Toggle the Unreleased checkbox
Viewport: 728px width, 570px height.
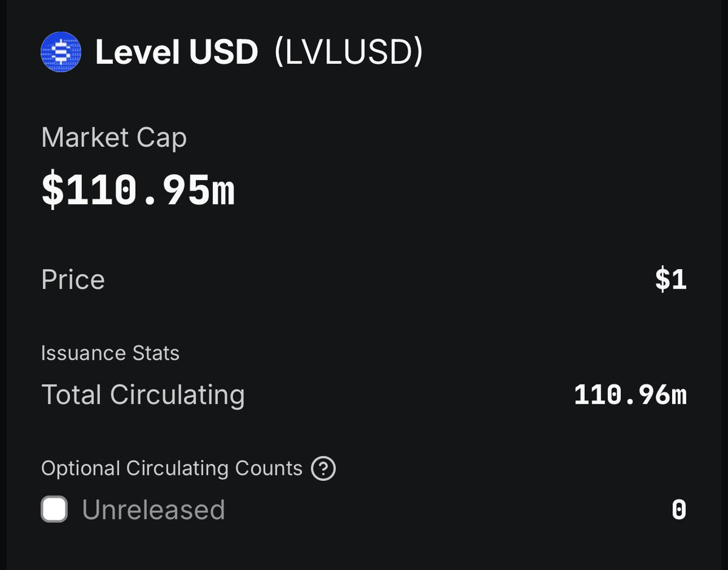(x=54, y=509)
